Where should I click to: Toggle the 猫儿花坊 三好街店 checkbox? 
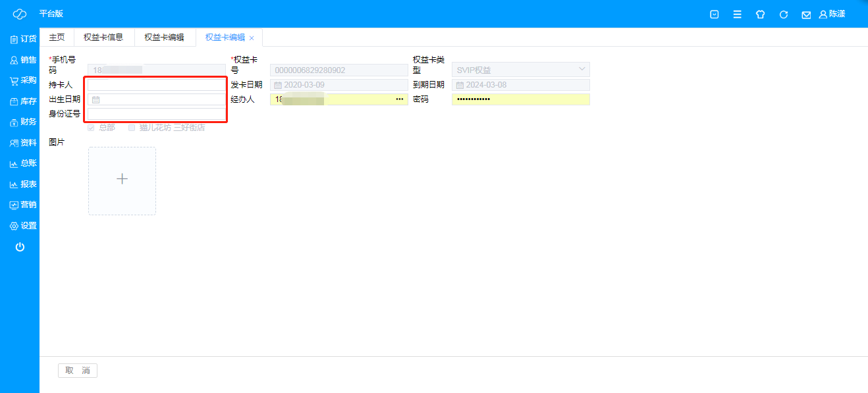click(x=132, y=128)
